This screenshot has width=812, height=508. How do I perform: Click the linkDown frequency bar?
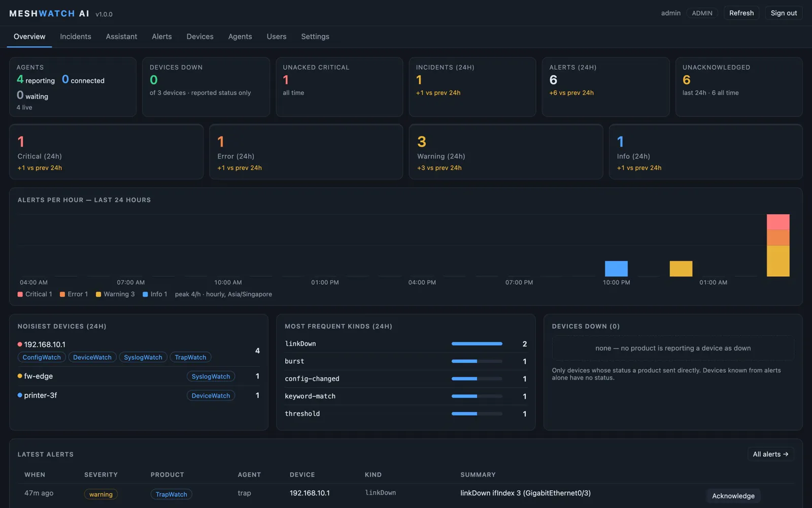477,344
